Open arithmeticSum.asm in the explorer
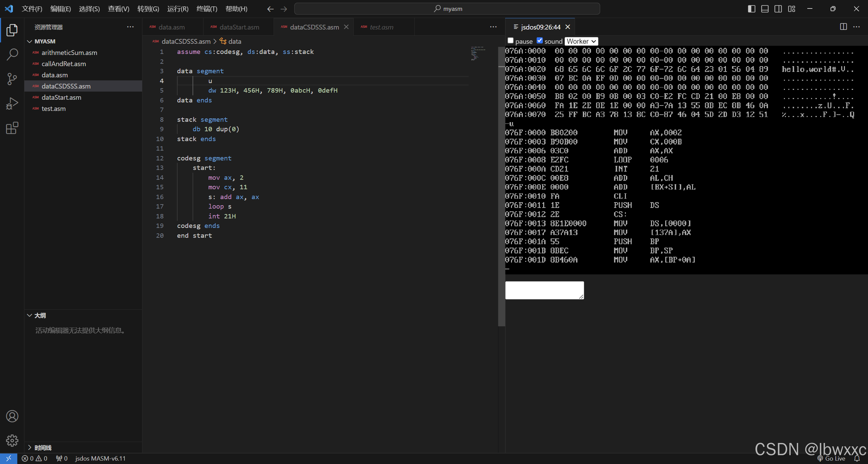The image size is (868, 464). coord(69,53)
